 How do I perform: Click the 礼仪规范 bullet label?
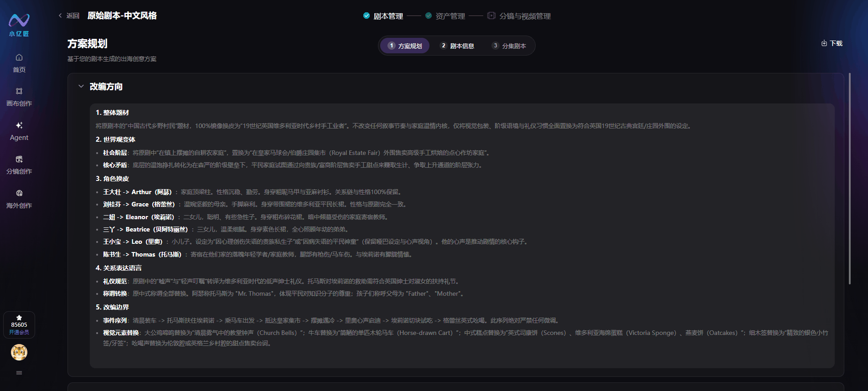[x=115, y=281]
